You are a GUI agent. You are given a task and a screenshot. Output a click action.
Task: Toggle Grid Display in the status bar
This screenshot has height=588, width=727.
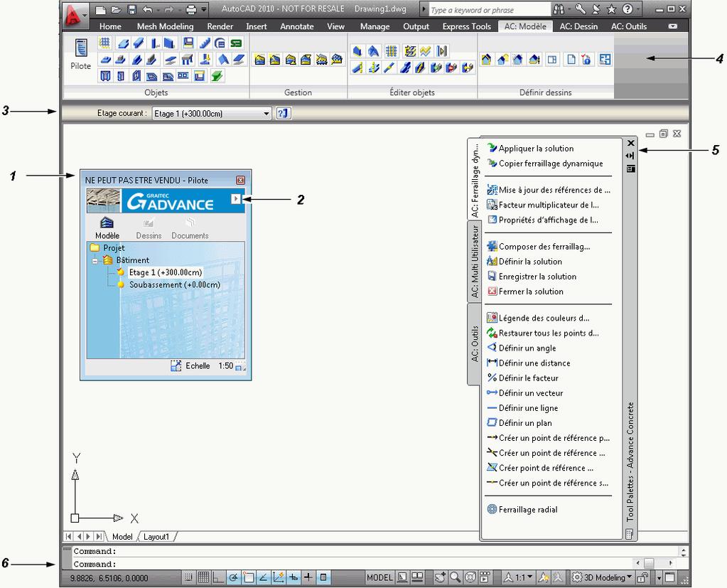[203, 577]
